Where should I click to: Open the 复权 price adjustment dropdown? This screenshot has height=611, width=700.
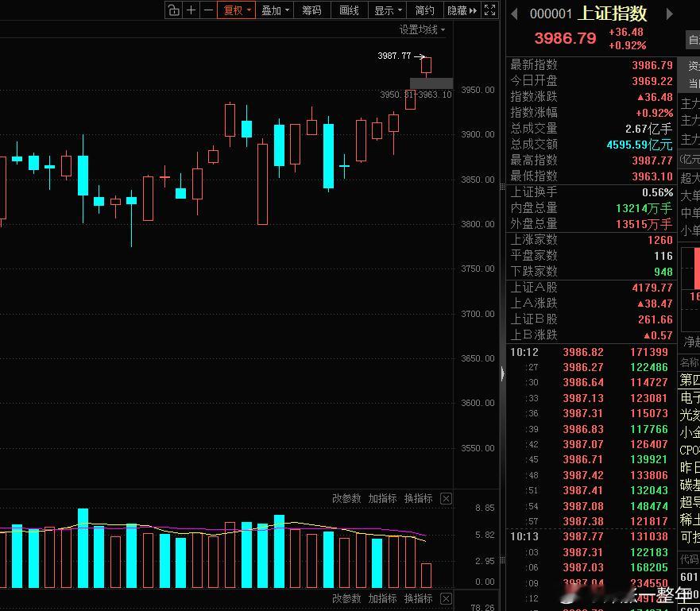[x=236, y=10]
